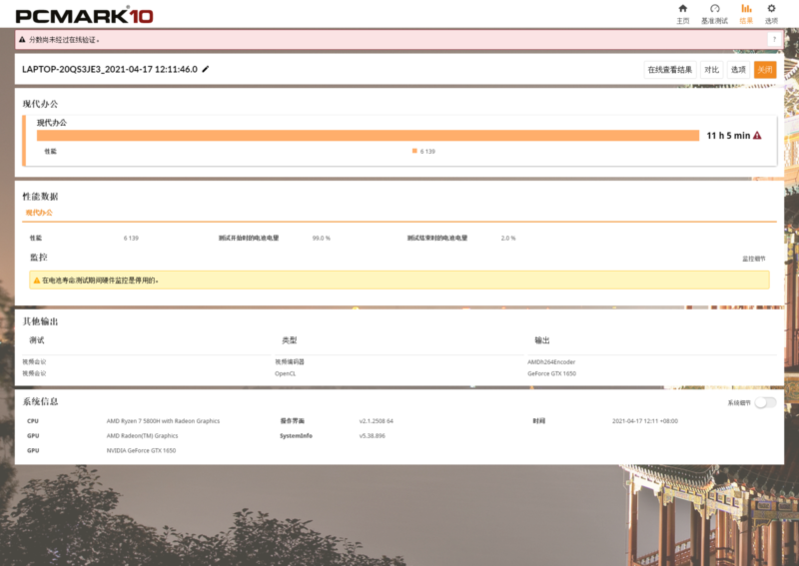Click 在线查看结果 to view result online
Screen dimensions: 799x566
coord(670,70)
